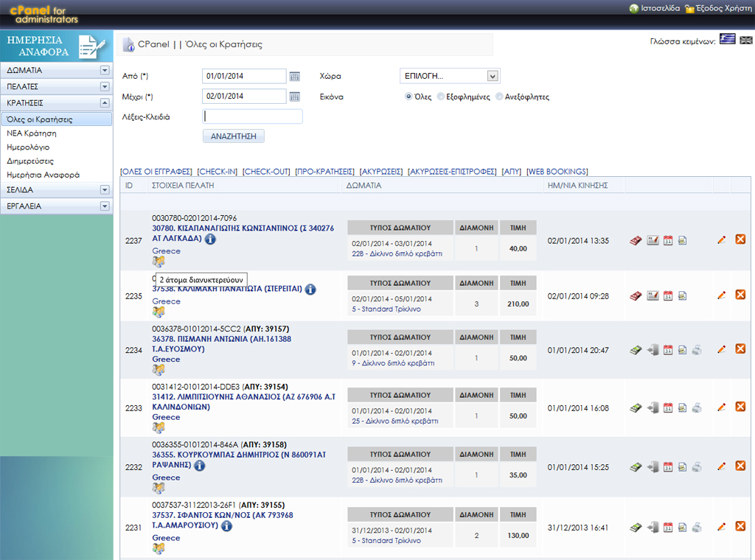Viewport: 755px width, 560px height.
Task: Click into the Λέξεις-Κλειδιά keyword field
Action: (252, 116)
